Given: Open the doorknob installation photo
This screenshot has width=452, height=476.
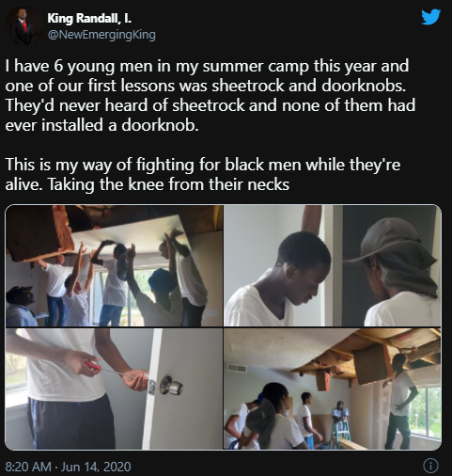Looking at the screenshot, I should click(114, 389).
